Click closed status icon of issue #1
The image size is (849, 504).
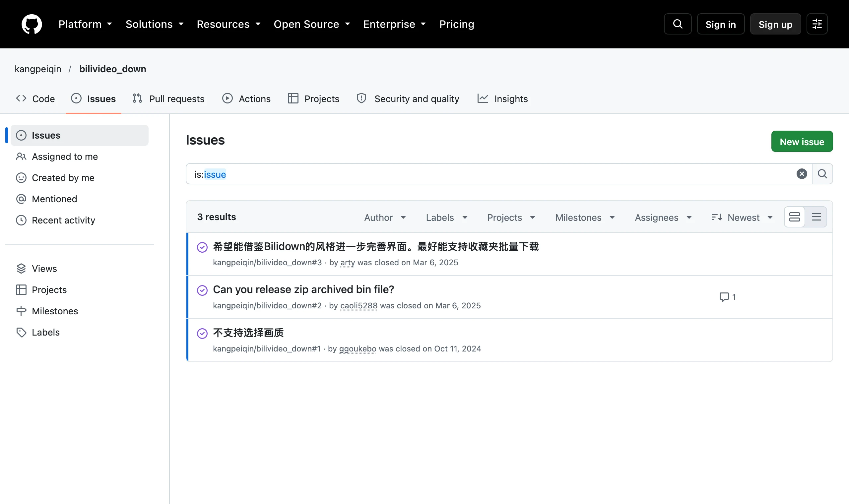(x=202, y=334)
